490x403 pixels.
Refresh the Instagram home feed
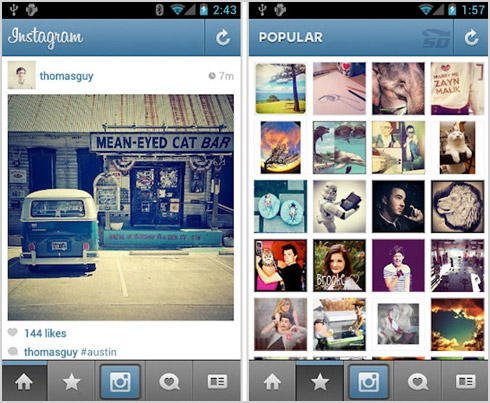[x=222, y=37]
